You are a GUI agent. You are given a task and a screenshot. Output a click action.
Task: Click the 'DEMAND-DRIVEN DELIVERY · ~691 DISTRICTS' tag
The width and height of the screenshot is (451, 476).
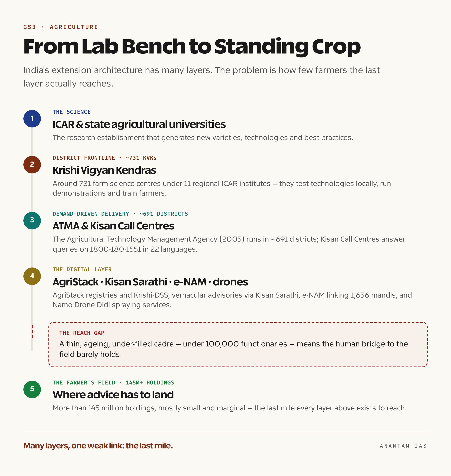point(120,214)
